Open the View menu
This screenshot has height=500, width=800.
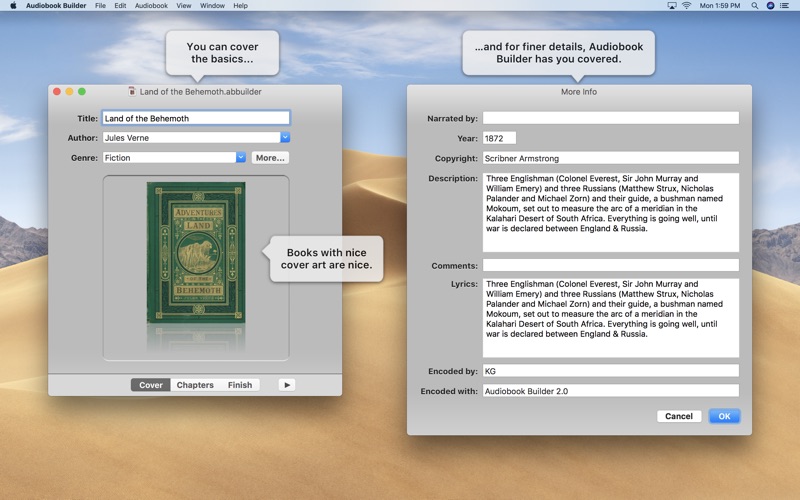(184, 6)
